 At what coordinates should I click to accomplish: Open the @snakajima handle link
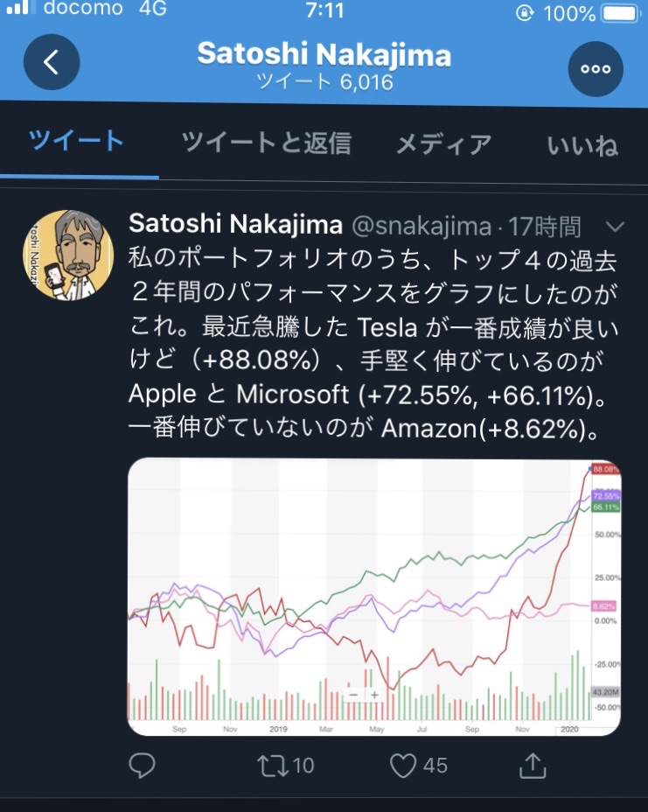pos(421,226)
